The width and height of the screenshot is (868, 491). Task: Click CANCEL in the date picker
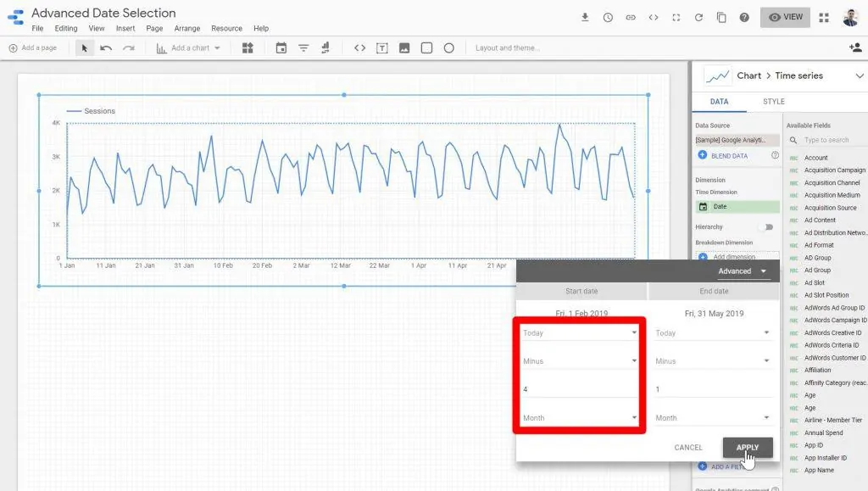(688, 448)
